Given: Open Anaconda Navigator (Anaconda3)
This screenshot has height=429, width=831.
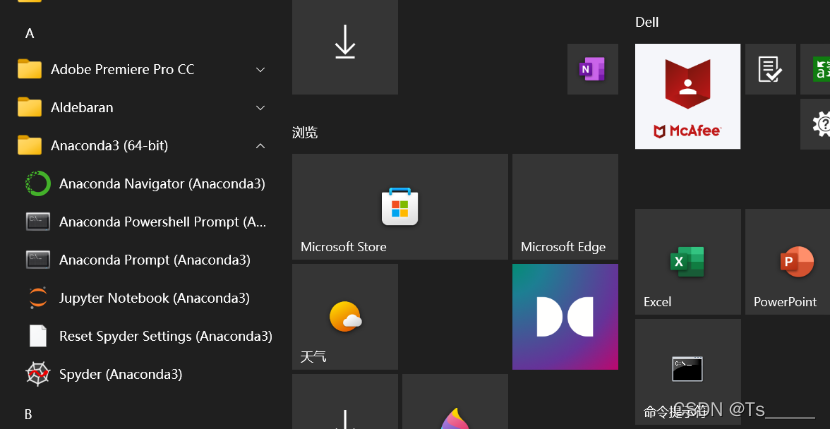Looking at the screenshot, I should point(146,184).
